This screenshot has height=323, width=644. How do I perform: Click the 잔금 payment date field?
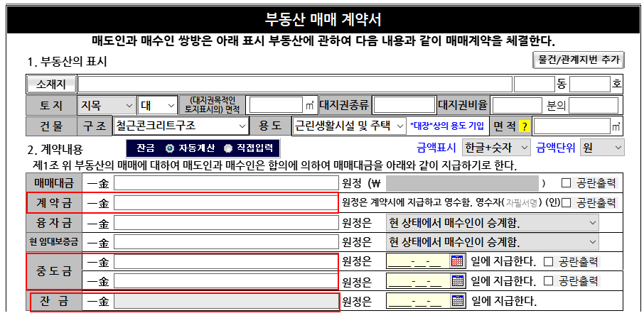[419, 301]
